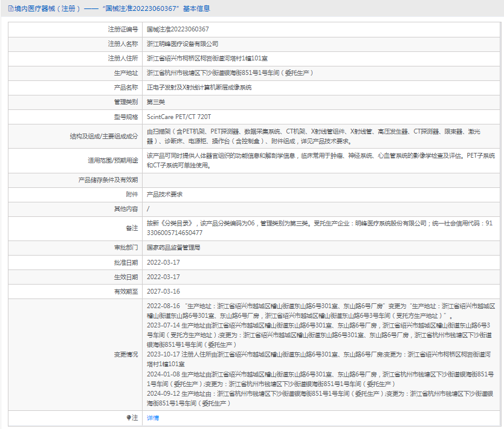The width and height of the screenshot is (504, 429).
Task: Click intended use text starting 该产品可同时提供
Action: 321,160
